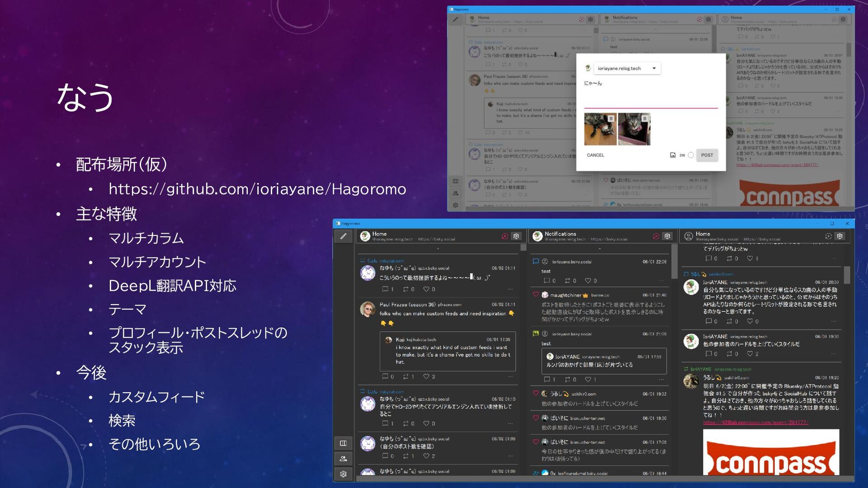Open settings gear on dark Notifications column
868x488 pixels.
[x=667, y=236]
